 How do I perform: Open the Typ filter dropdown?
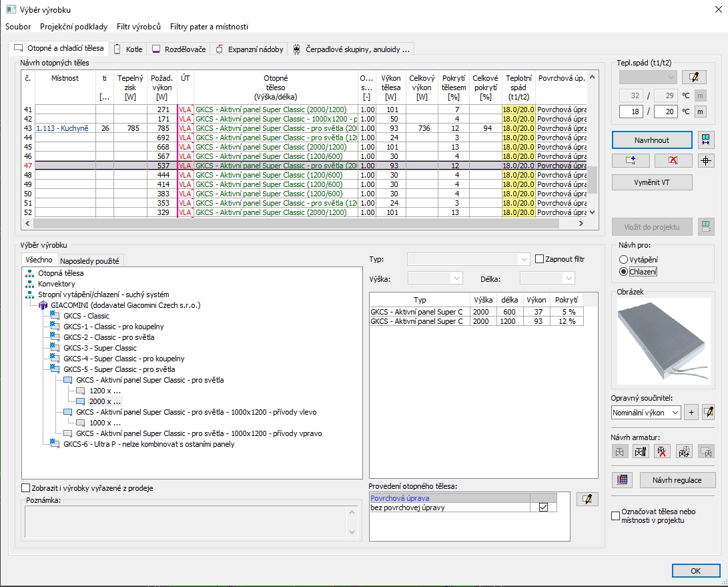coord(468,259)
